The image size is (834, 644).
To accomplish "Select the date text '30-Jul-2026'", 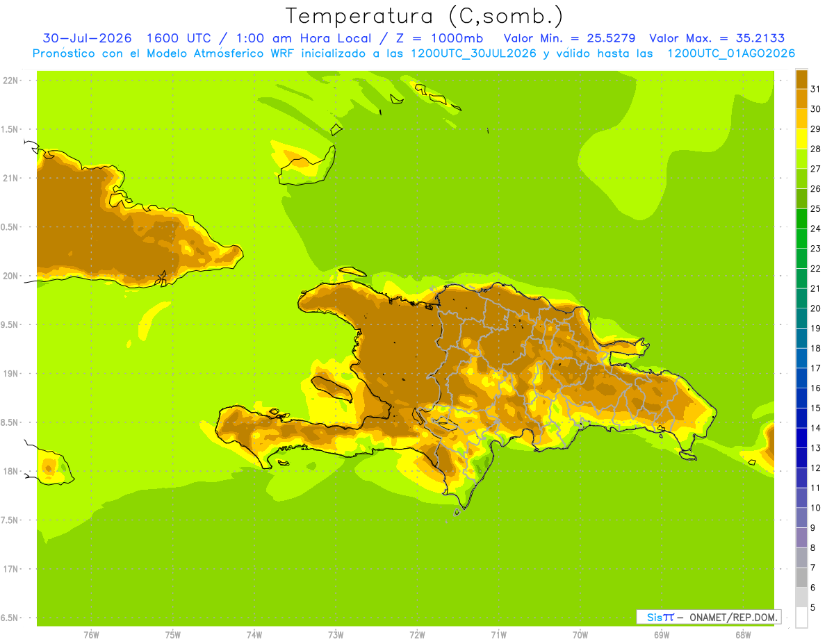I will (x=88, y=38).
